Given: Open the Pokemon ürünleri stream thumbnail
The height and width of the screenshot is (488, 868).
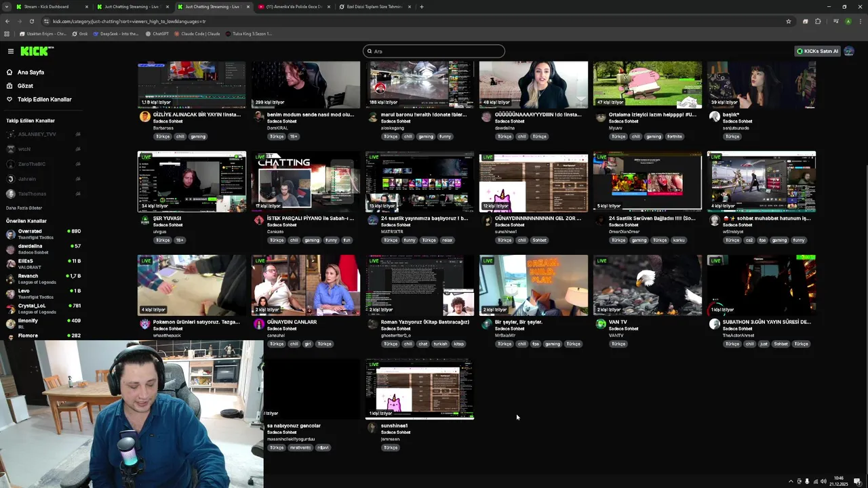Looking at the screenshot, I should point(192,285).
